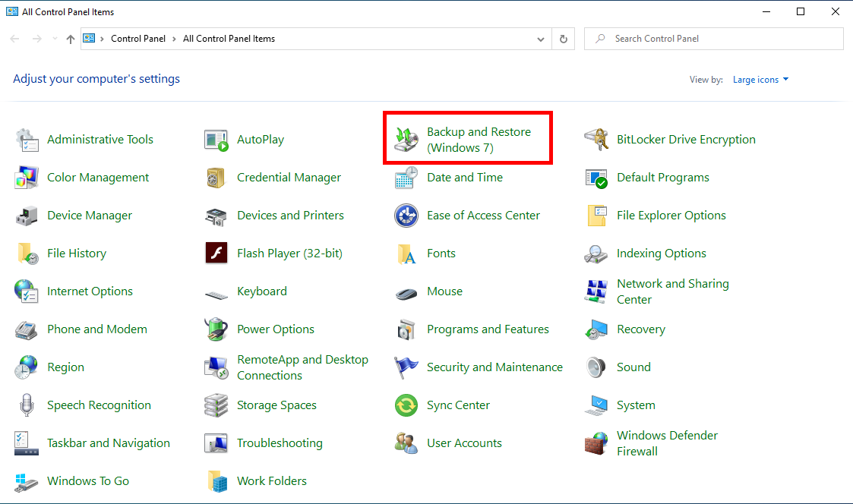The width and height of the screenshot is (853, 504).
Task: Expand the 'Large icons' View by dropdown
Action: coord(760,80)
